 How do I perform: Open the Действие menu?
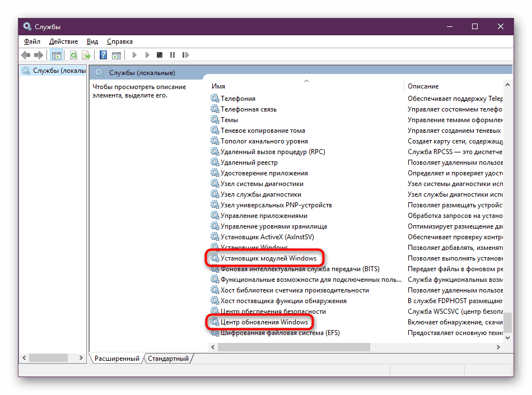[63, 41]
